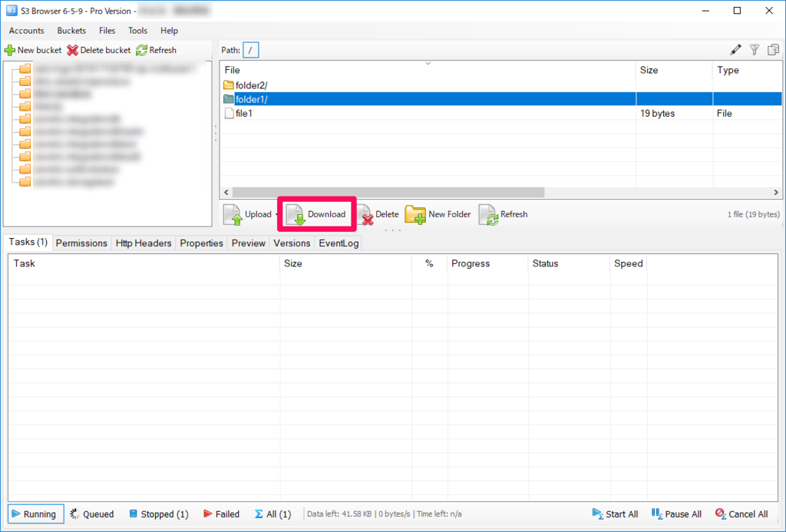Select the file1 row

[x=500, y=114]
